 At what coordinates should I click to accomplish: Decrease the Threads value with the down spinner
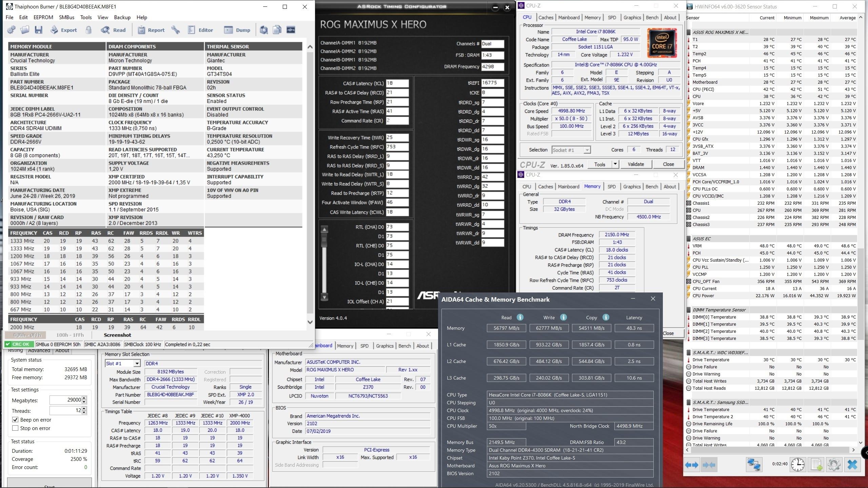pos(84,412)
